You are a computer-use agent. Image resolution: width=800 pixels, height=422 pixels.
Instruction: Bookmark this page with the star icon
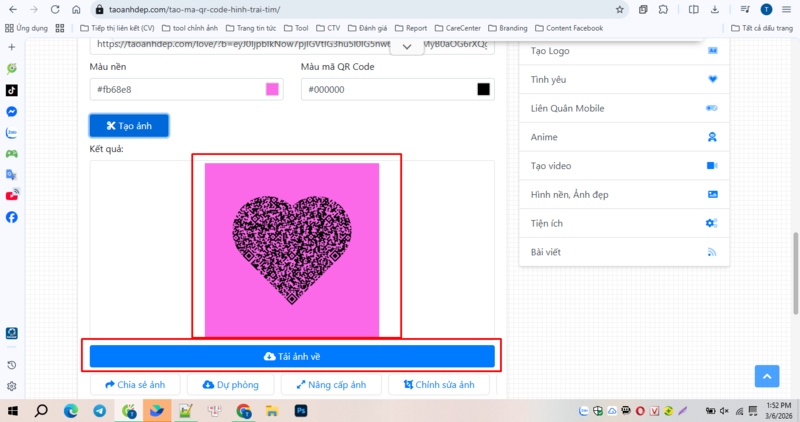point(619,9)
